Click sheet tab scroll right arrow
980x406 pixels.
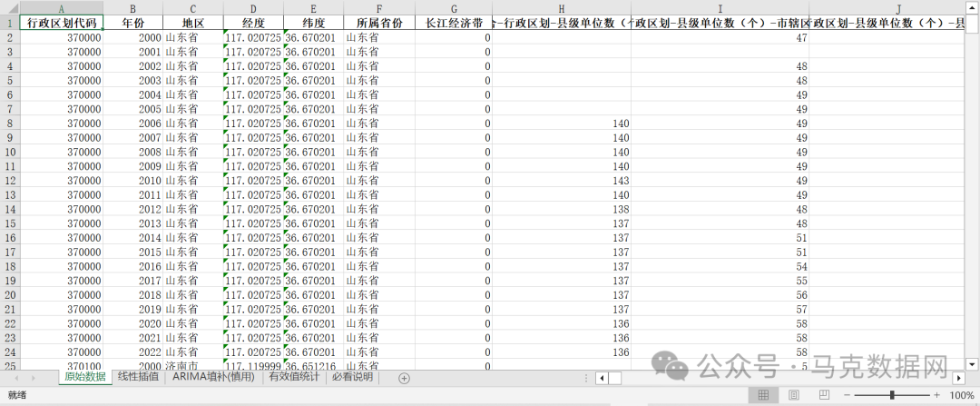point(33,378)
